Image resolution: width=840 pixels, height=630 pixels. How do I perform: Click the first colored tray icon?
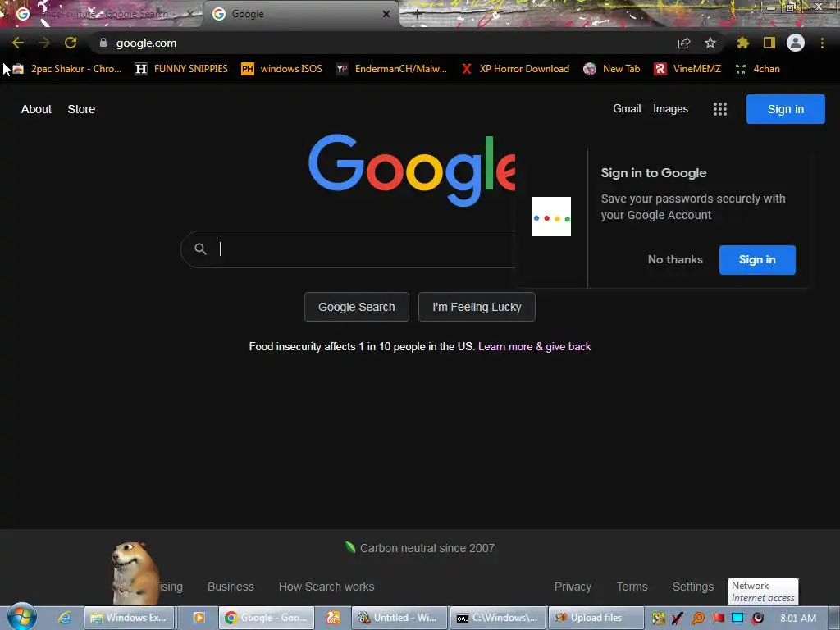(x=659, y=619)
